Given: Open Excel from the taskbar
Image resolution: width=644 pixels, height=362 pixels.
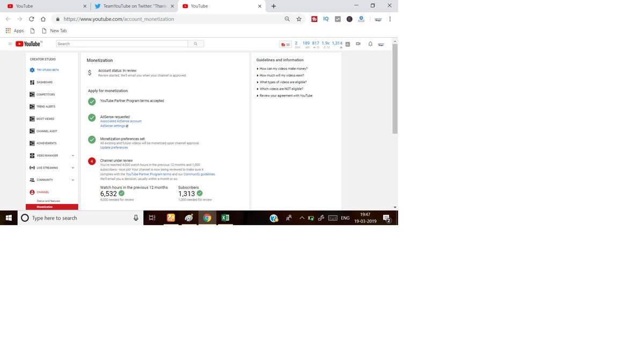Looking at the screenshot, I should tap(225, 218).
